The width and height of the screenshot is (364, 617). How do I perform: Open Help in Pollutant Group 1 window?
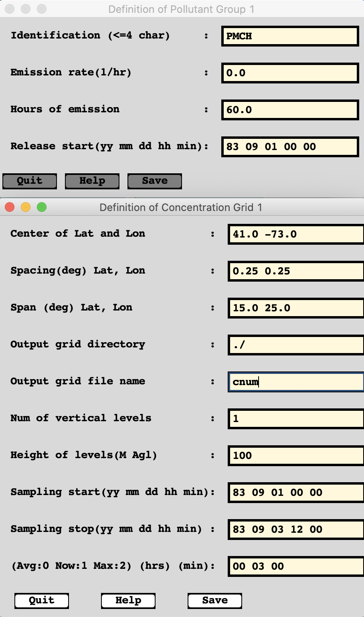pos(92,181)
